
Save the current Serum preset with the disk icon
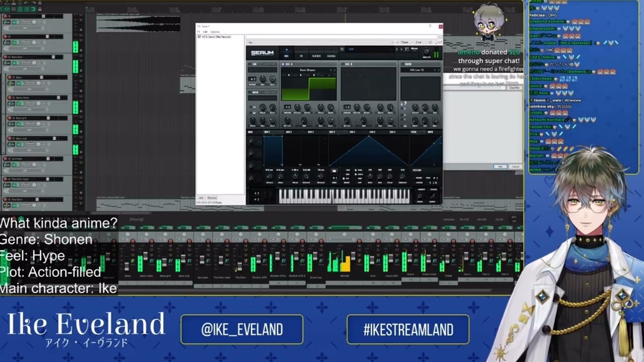(x=342, y=49)
